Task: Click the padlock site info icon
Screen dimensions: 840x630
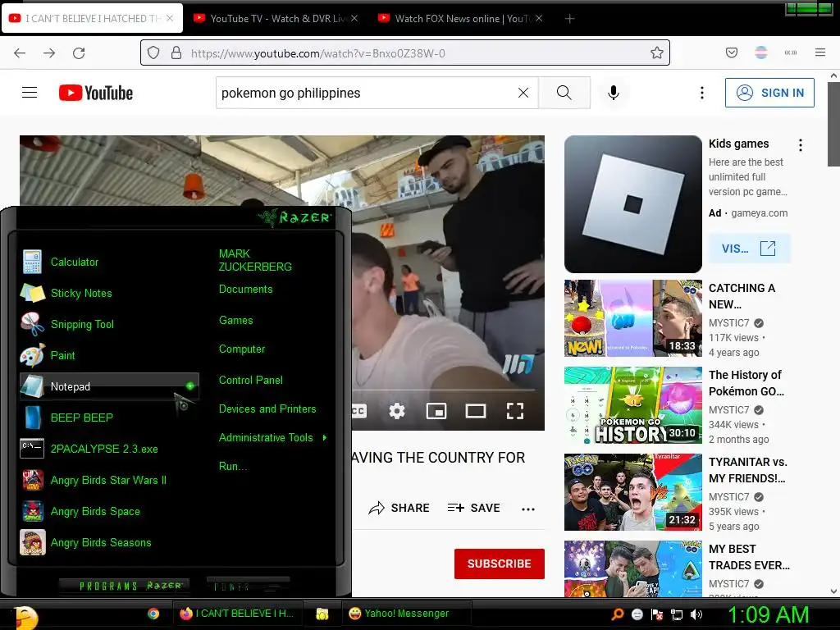Action: pyautogui.click(x=176, y=52)
